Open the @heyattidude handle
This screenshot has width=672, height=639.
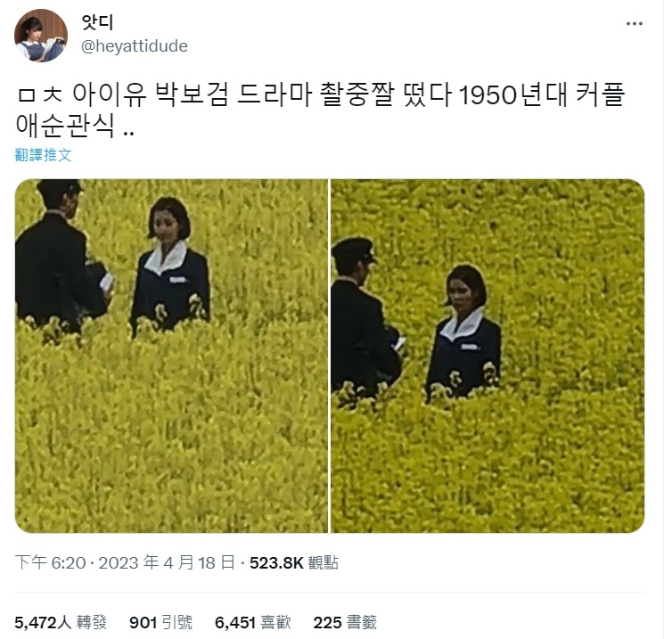[x=135, y=45]
